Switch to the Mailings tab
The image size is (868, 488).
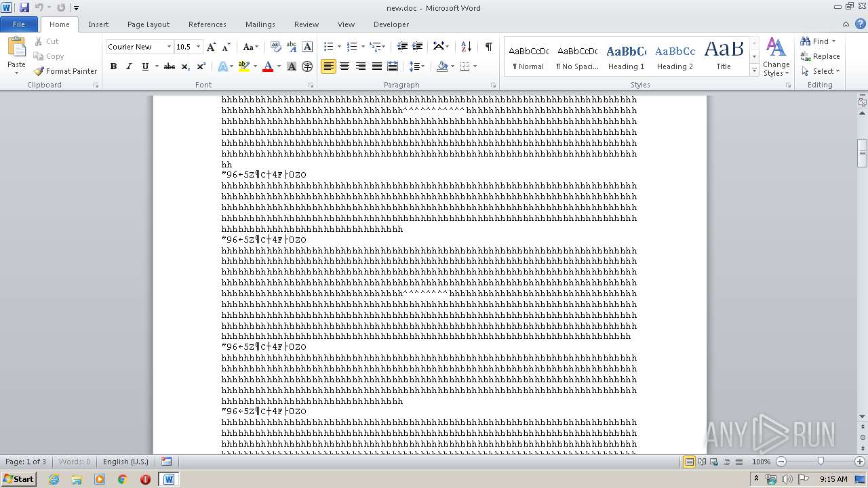(260, 24)
